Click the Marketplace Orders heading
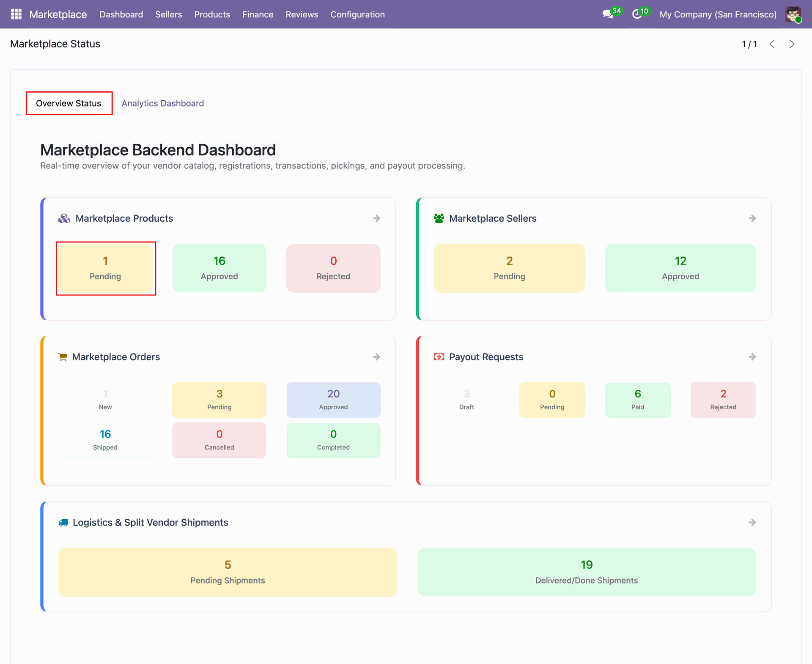Viewport: 812px width, 664px height. point(116,357)
